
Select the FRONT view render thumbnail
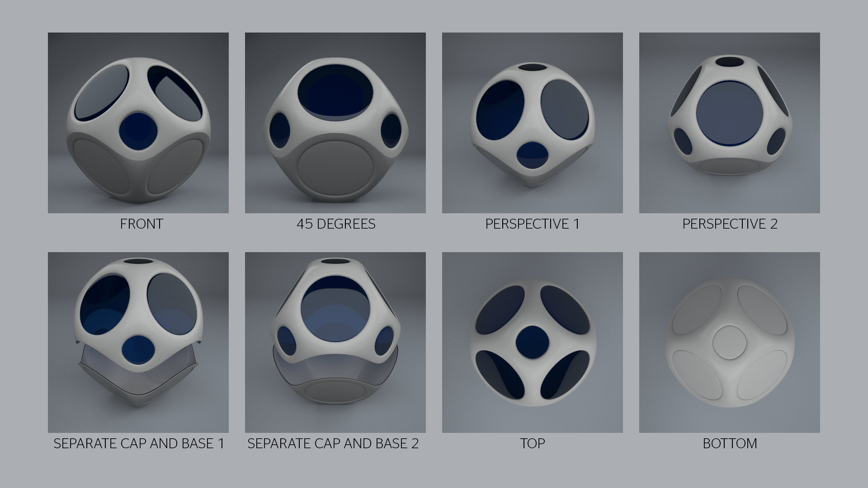coord(138,123)
